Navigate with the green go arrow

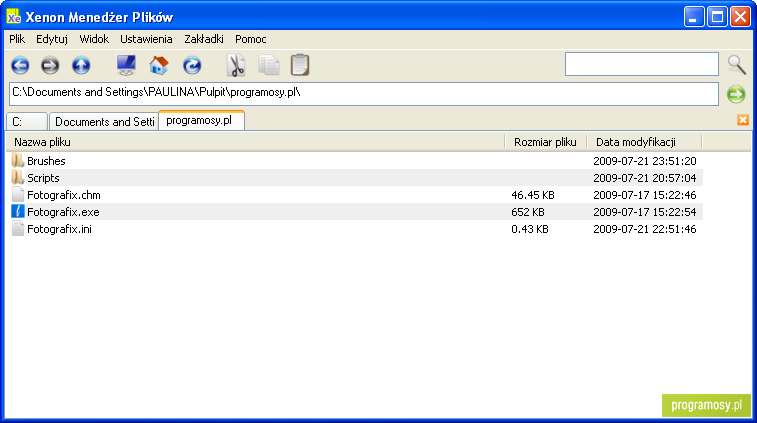click(x=736, y=94)
